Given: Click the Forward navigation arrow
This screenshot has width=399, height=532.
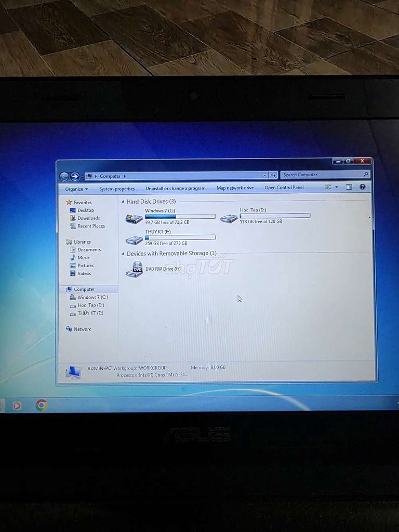Looking at the screenshot, I should pyautogui.click(x=75, y=177).
